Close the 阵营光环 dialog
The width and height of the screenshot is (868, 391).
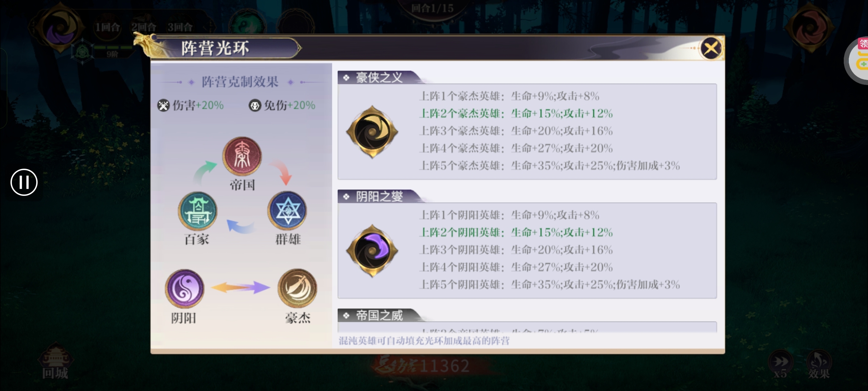click(711, 48)
